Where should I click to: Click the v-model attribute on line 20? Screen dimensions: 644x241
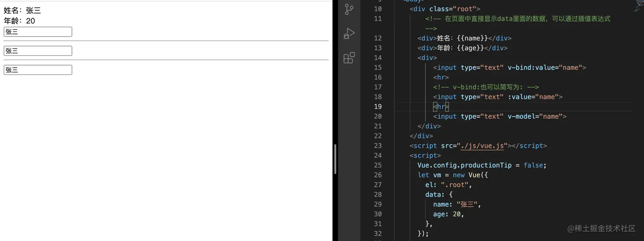[537, 116]
